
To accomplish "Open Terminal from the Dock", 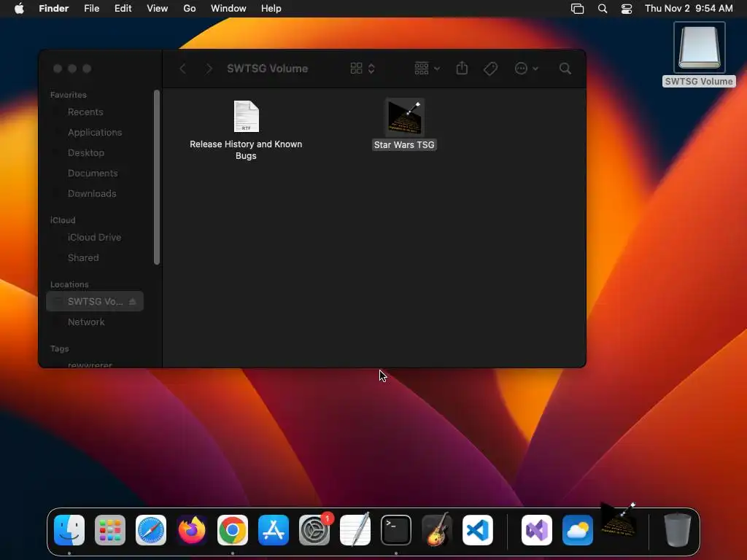I will 396,530.
